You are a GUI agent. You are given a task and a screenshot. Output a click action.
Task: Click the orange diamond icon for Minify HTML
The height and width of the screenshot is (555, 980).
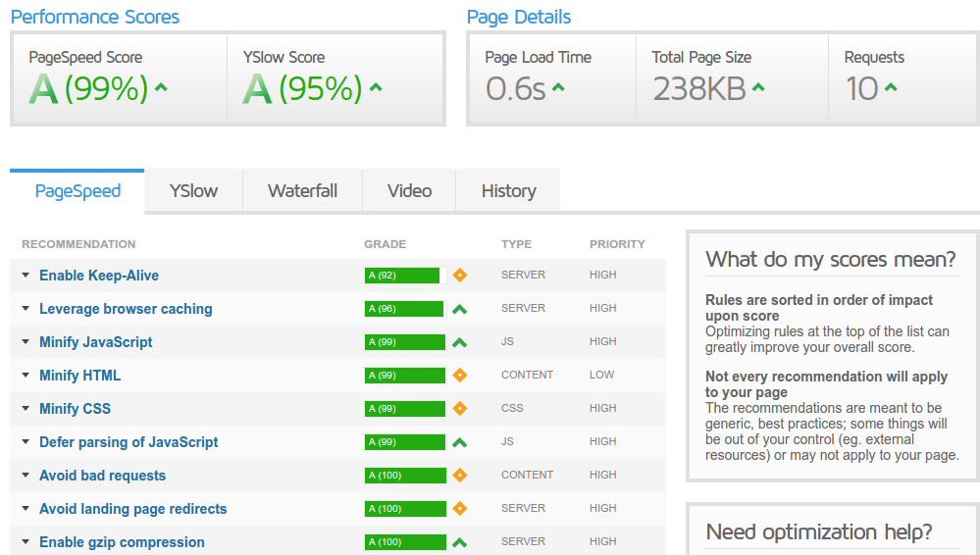coord(460,375)
